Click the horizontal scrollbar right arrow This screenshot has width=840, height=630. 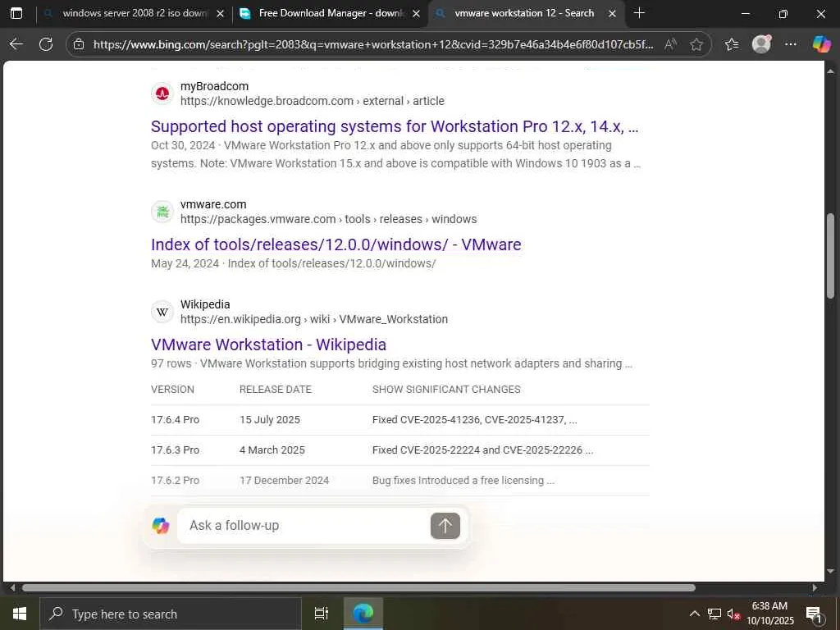[815, 587]
